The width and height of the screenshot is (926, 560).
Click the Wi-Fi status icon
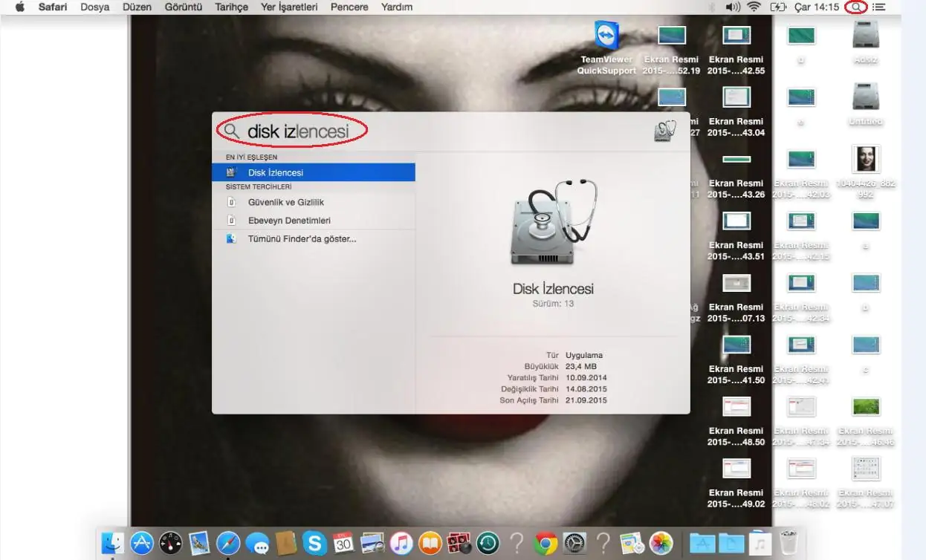click(754, 7)
